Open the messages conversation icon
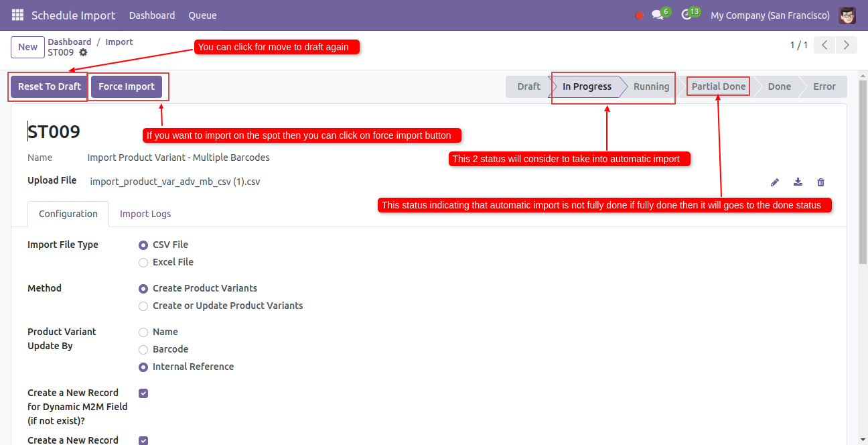The height and width of the screenshot is (445, 868). (x=658, y=15)
